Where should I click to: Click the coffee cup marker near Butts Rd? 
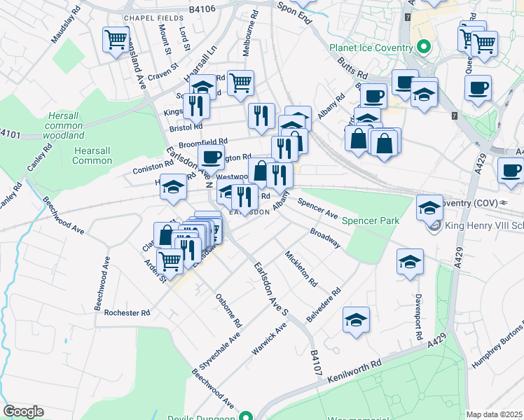(373, 95)
